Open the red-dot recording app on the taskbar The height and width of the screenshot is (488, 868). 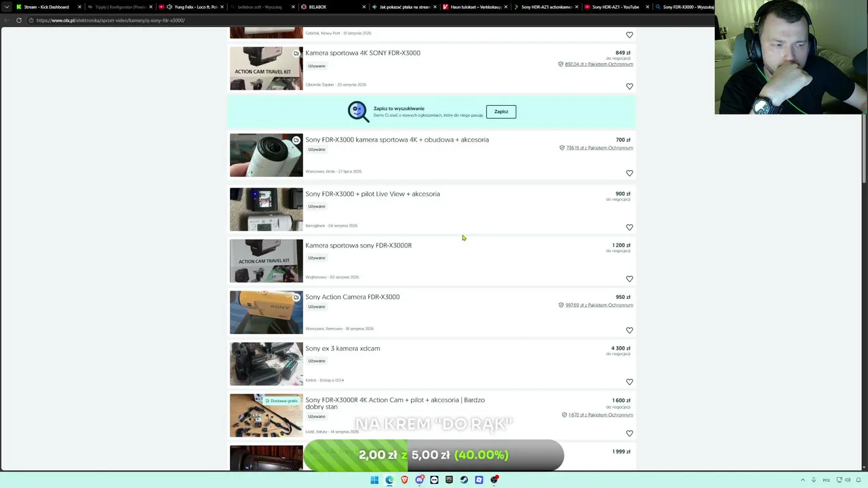click(x=494, y=480)
